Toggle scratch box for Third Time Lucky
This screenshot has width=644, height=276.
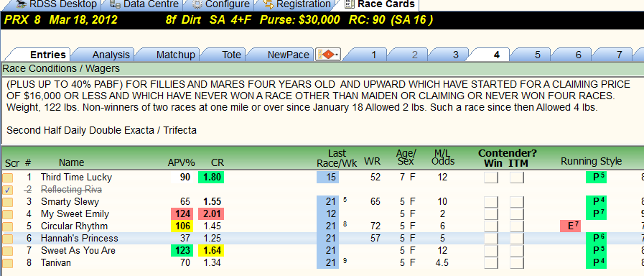coord(8,178)
